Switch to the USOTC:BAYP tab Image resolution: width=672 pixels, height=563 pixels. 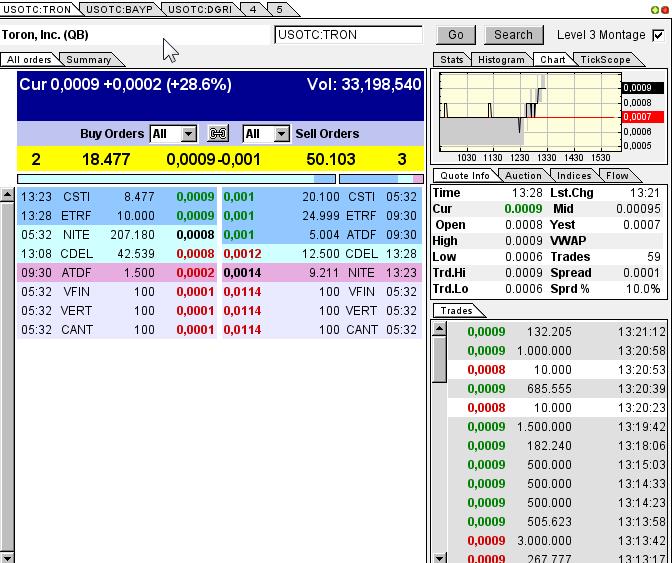pyautogui.click(x=119, y=9)
